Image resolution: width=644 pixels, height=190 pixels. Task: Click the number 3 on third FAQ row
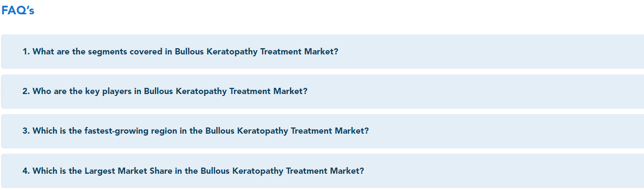pyautogui.click(x=26, y=131)
